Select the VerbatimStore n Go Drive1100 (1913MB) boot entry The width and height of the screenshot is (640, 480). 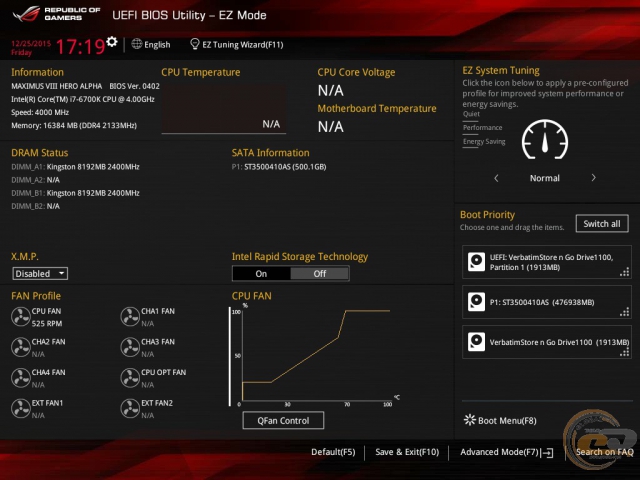coord(547,342)
